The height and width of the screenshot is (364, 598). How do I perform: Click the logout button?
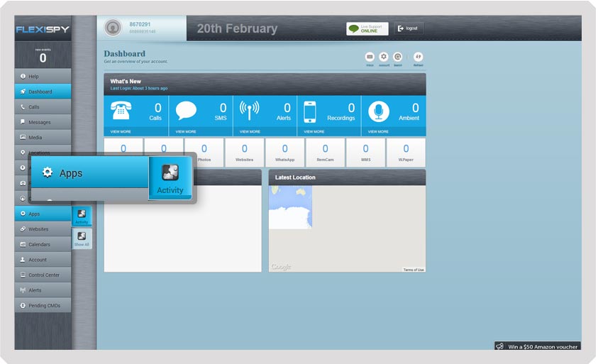click(408, 28)
